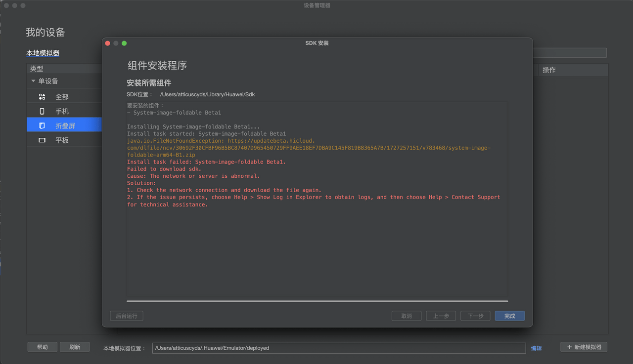This screenshot has width=633, height=364.
Task: Click the SDK path /Users/atticuscyds/Library/Huawei/Sdk
Action: (x=207, y=94)
